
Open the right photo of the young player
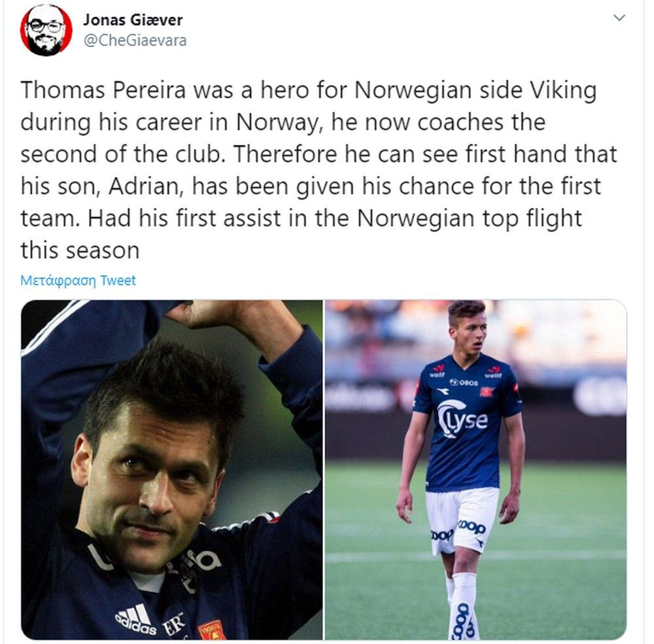click(x=475, y=469)
